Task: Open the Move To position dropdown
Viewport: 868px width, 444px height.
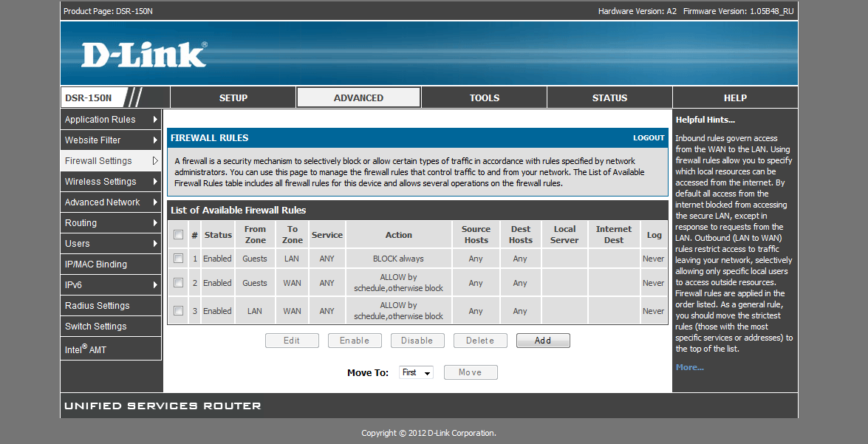Action: pyautogui.click(x=416, y=373)
